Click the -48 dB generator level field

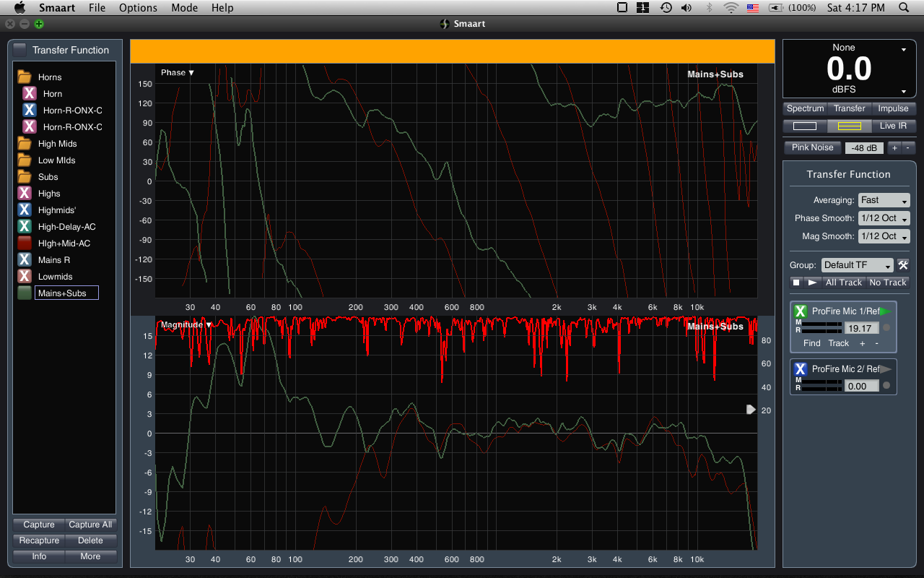(863, 148)
